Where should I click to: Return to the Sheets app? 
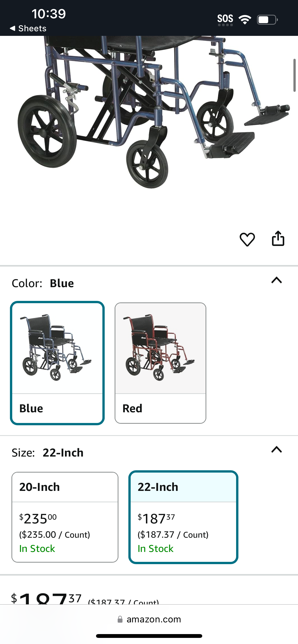(28, 28)
